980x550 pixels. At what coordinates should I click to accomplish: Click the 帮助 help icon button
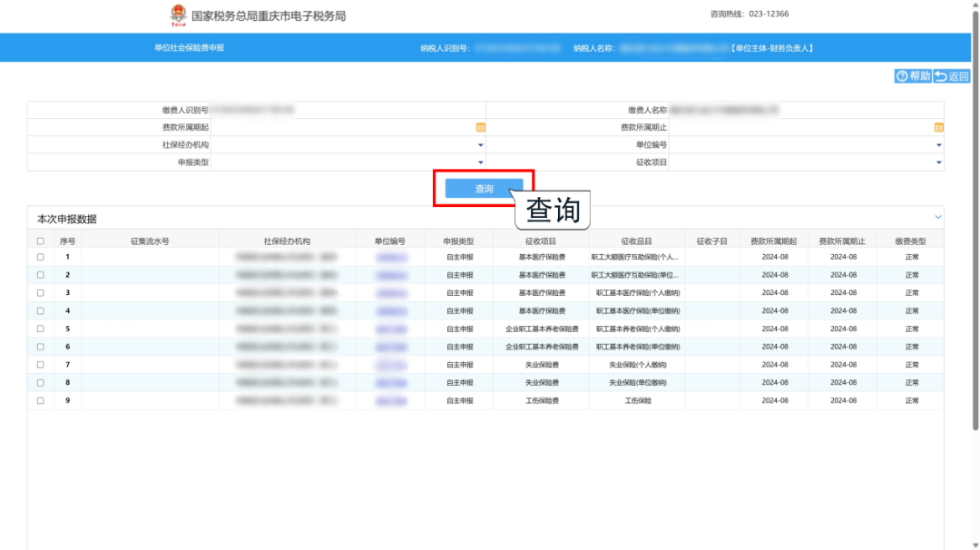(912, 76)
